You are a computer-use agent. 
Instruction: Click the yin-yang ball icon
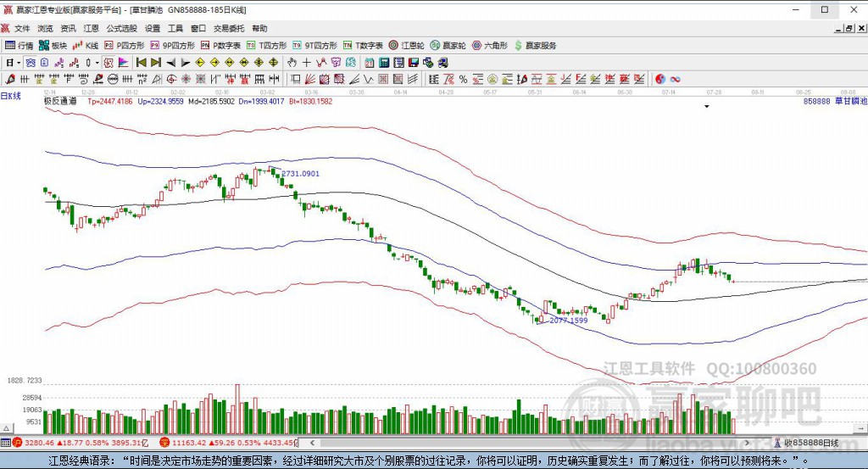click(x=659, y=79)
